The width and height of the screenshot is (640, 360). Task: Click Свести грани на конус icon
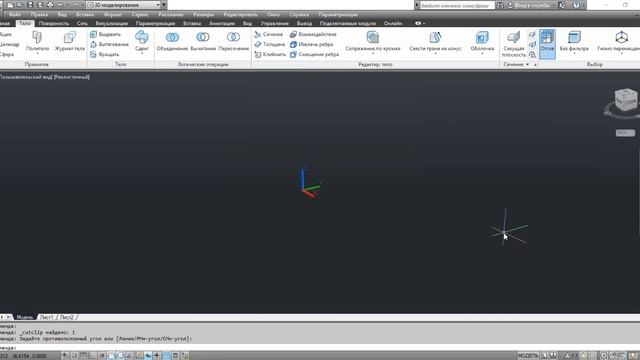tap(435, 37)
